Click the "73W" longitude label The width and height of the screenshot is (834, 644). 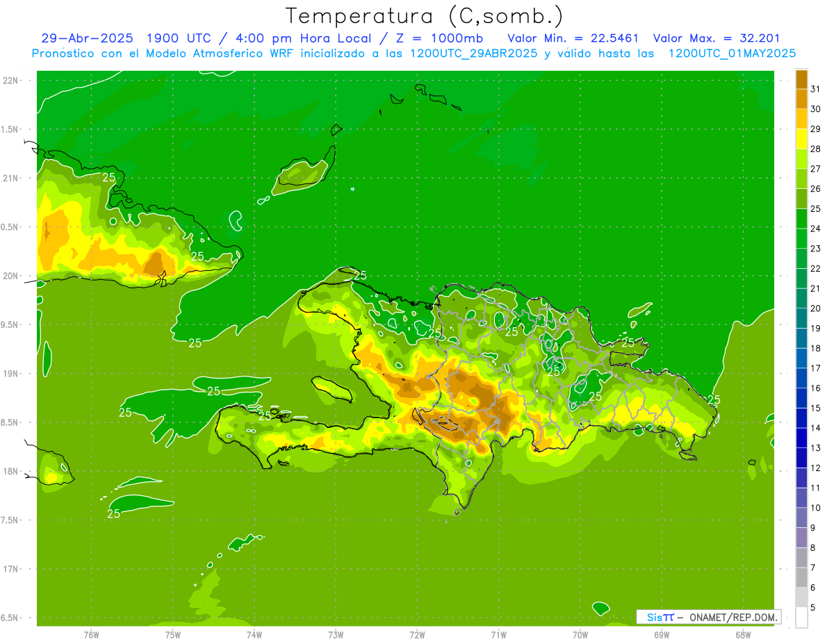pos(336,634)
